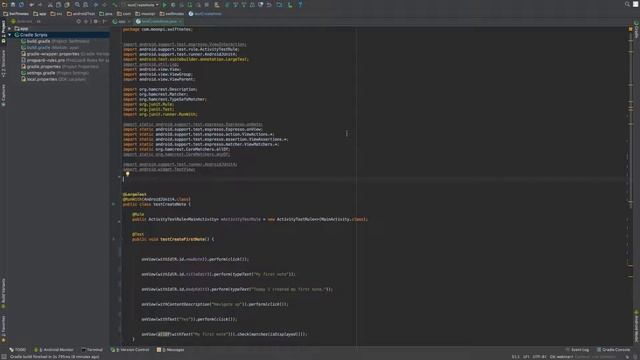Click the testCreateNote breadcrumb item
The image size is (640, 360).
[x=205, y=13]
